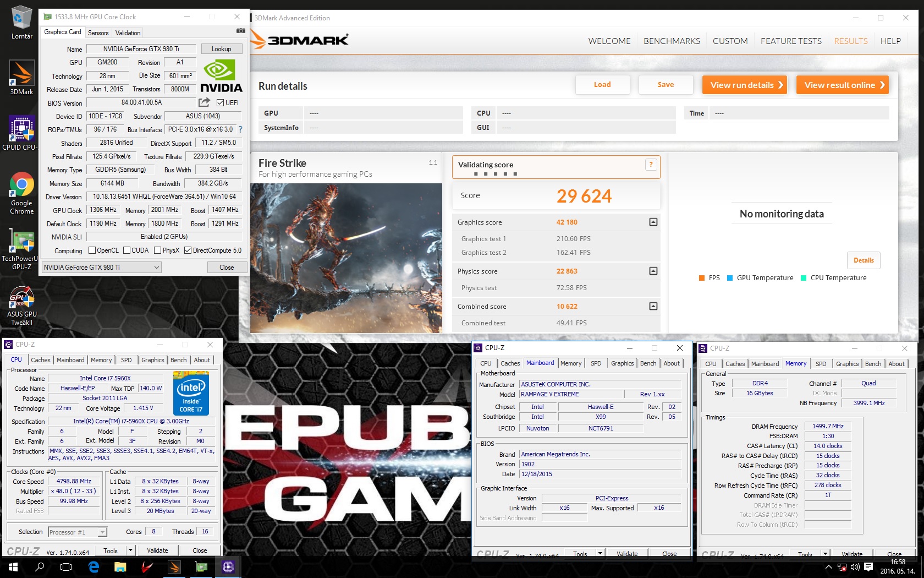Click the Bus Interface question mark icon
Screen dimensions: 924x578
point(240,129)
